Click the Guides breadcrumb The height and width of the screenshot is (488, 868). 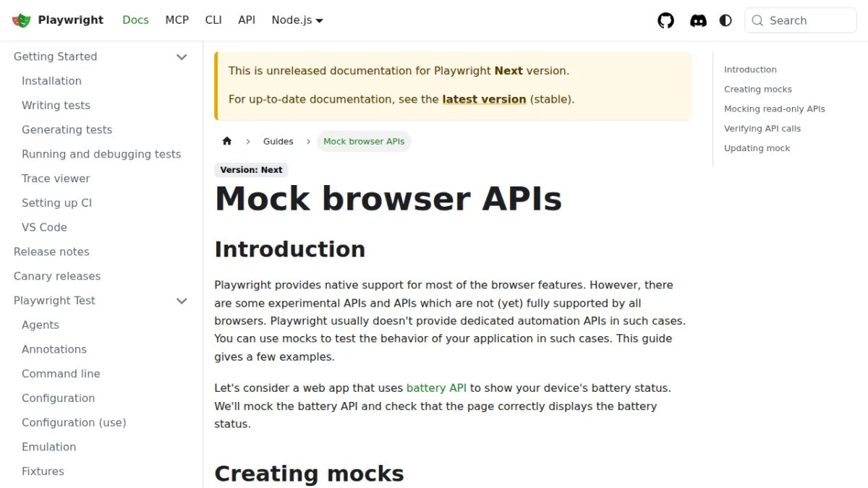pyautogui.click(x=278, y=142)
